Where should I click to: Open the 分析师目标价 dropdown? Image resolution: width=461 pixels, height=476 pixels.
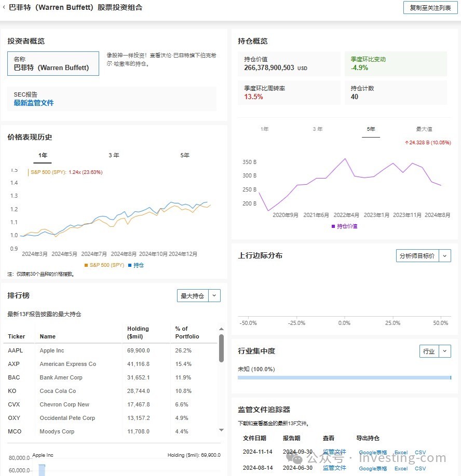coord(445,255)
